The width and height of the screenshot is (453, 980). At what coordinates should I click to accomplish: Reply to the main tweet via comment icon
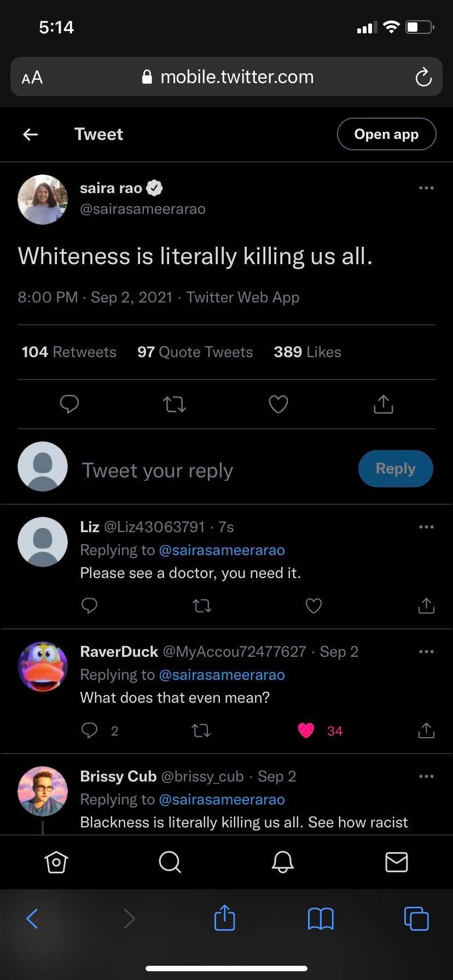(x=69, y=404)
